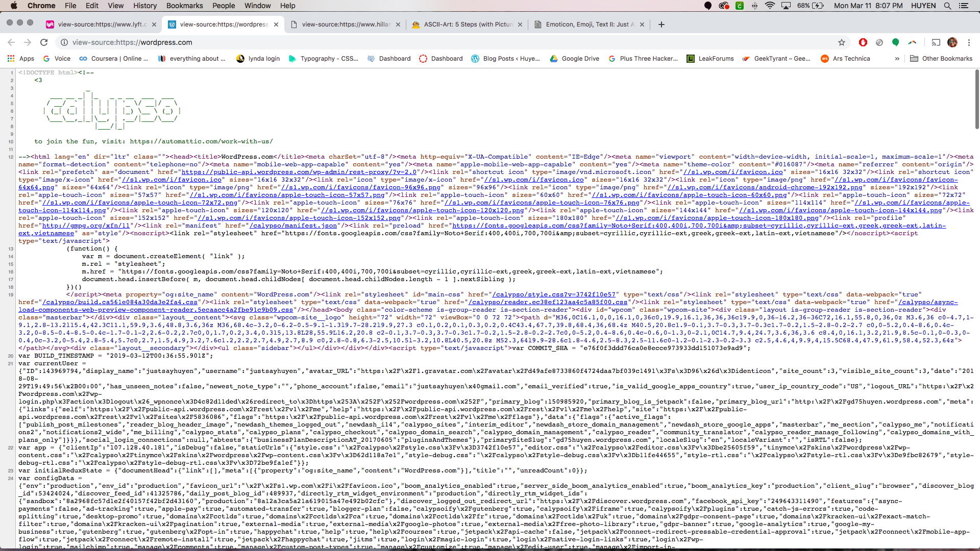Close the view-source lyft.com tab
The height and width of the screenshot is (551, 980).
[x=154, y=24]
